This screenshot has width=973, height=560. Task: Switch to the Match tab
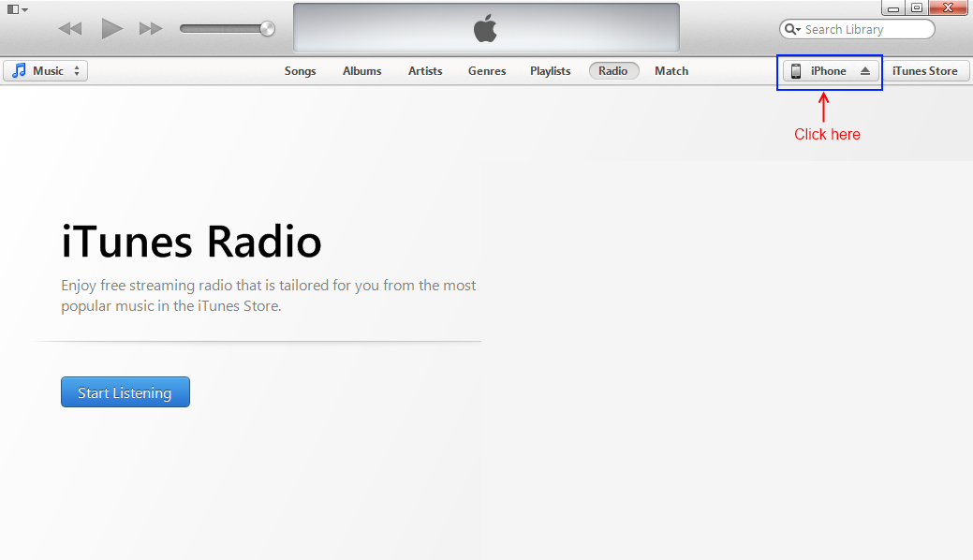tap(671, 71)
